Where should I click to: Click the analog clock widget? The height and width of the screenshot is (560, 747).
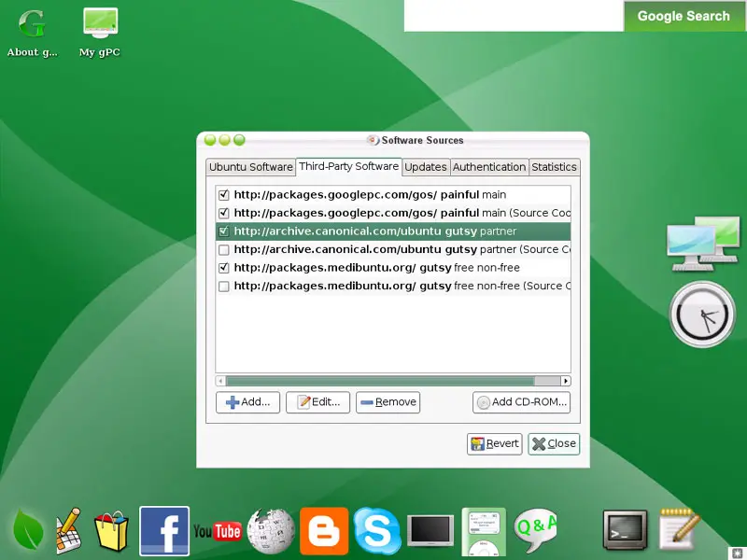(x=703, y=314)
